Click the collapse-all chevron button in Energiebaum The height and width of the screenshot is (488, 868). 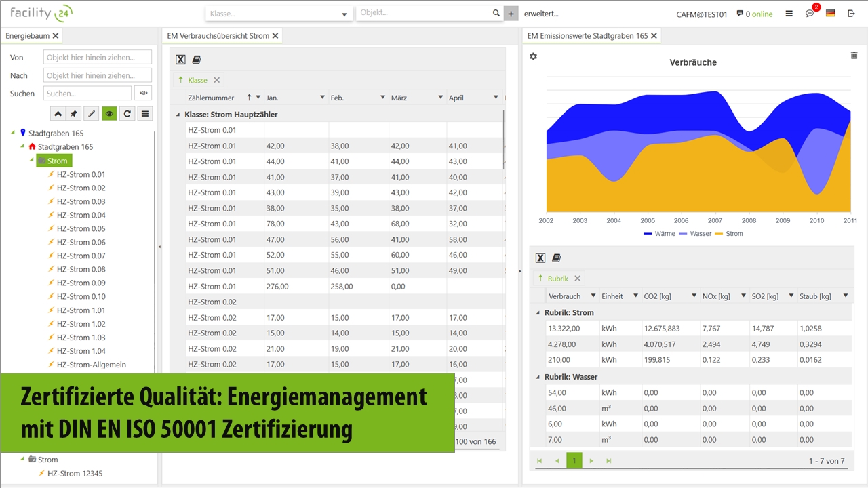click(58, 113)
